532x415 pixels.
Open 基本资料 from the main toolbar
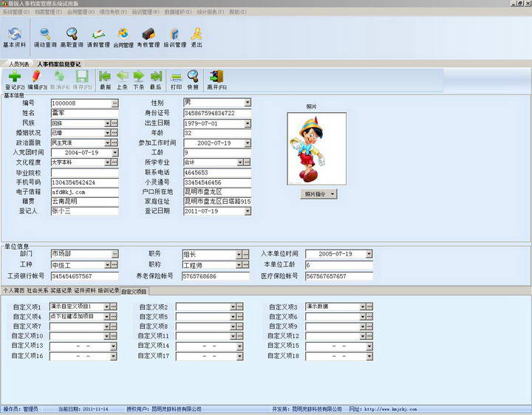(x=15, y=38)
